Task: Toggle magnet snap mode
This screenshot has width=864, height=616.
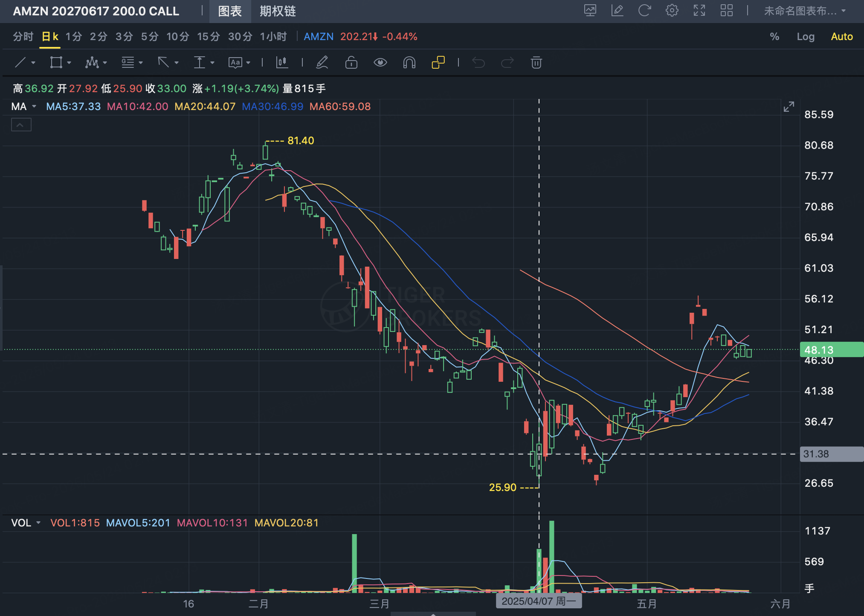Action: (409, 63)
